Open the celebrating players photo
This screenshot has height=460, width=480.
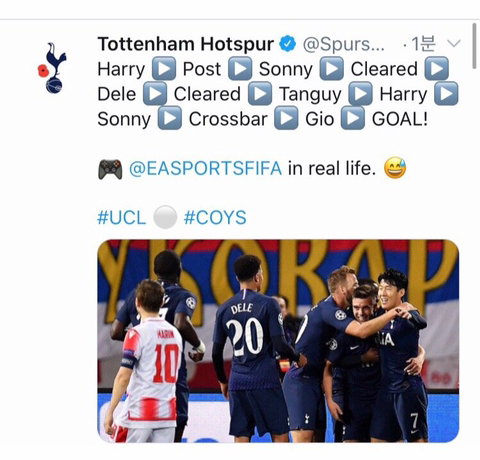278,341
